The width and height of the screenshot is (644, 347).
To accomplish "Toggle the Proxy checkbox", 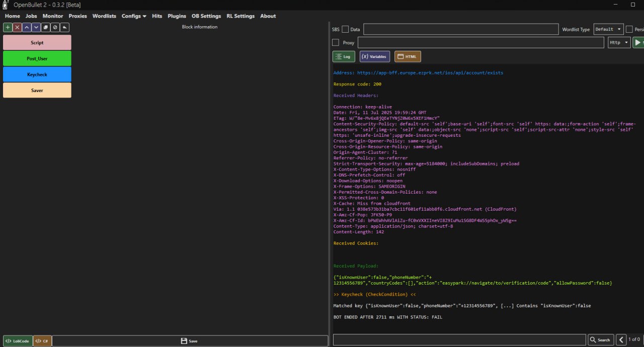I will pos(336,43).
